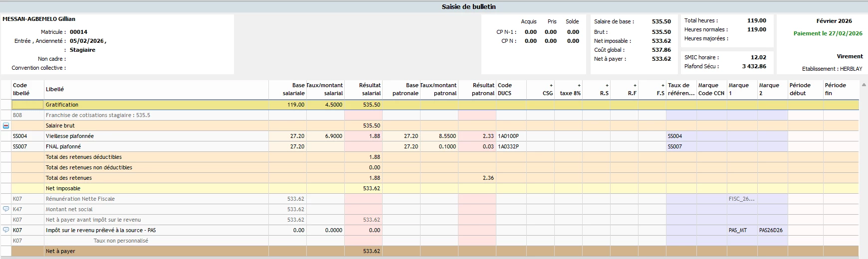
Task: Open the comment bubble beside Impôt sur le revenu
Action: 6,230
